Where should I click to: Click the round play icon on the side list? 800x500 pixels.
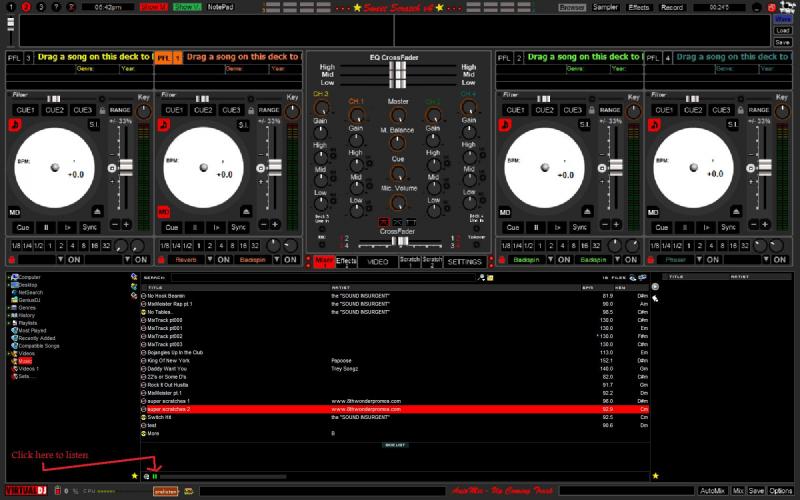[x=655, y=287]
